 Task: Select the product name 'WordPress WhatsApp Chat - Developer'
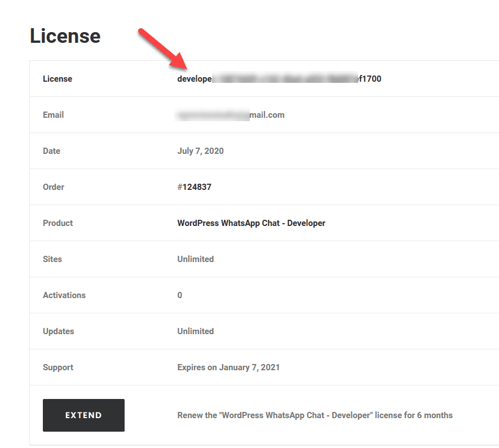251,223
